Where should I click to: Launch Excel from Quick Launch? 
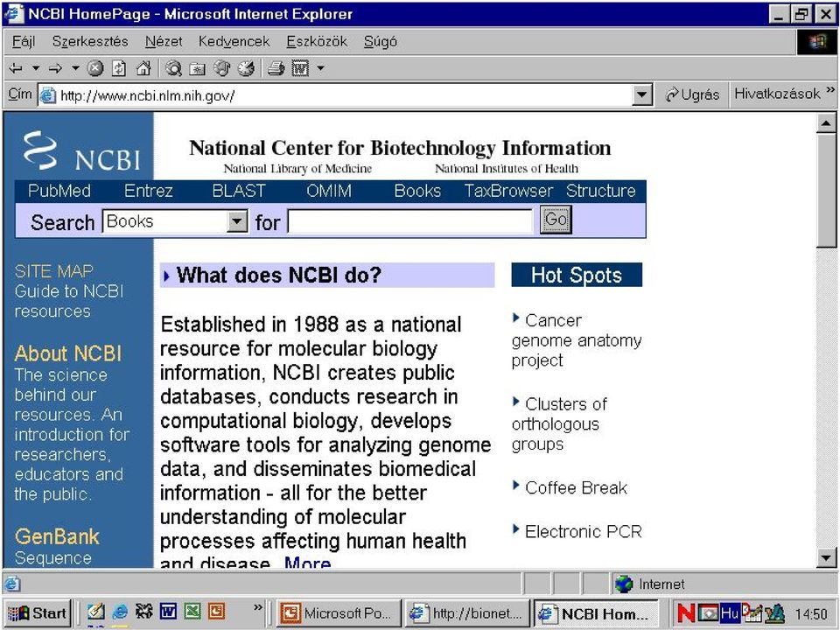point(192,612)
